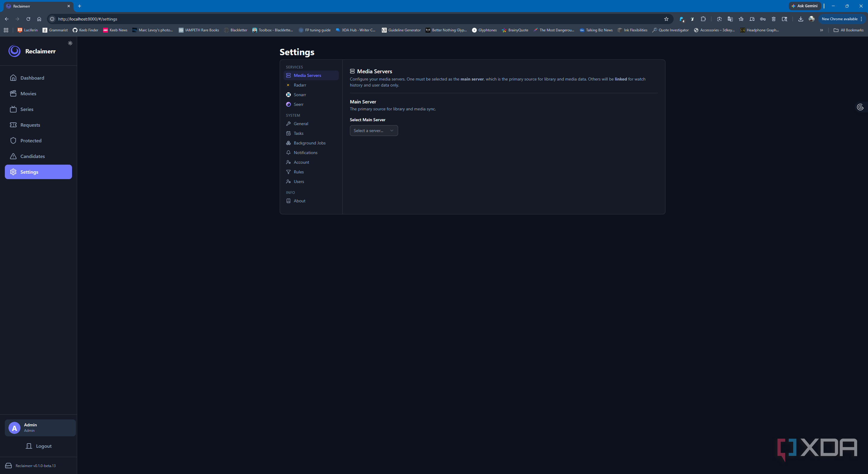Screen dimensions: 868x474
Task: Open Sonarr service settings
Action: pyautogui.click(x=311, y=95)
